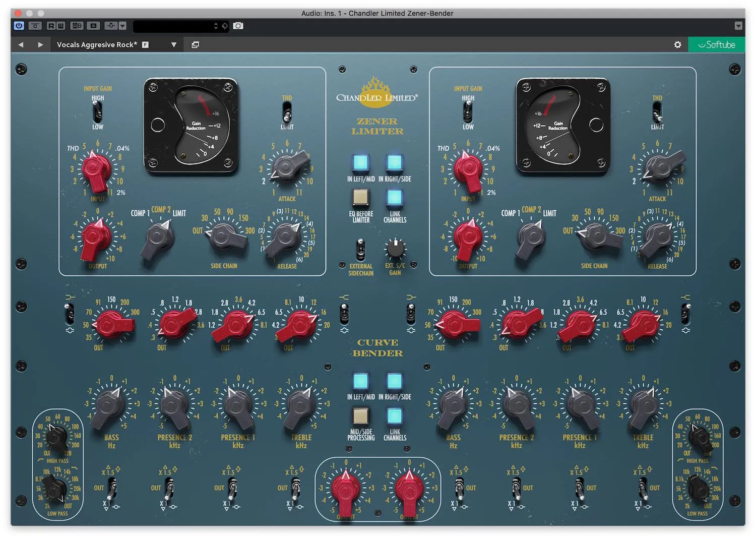Click the empty program selector field
Screen dimensions: 756x539
[174, 26]
